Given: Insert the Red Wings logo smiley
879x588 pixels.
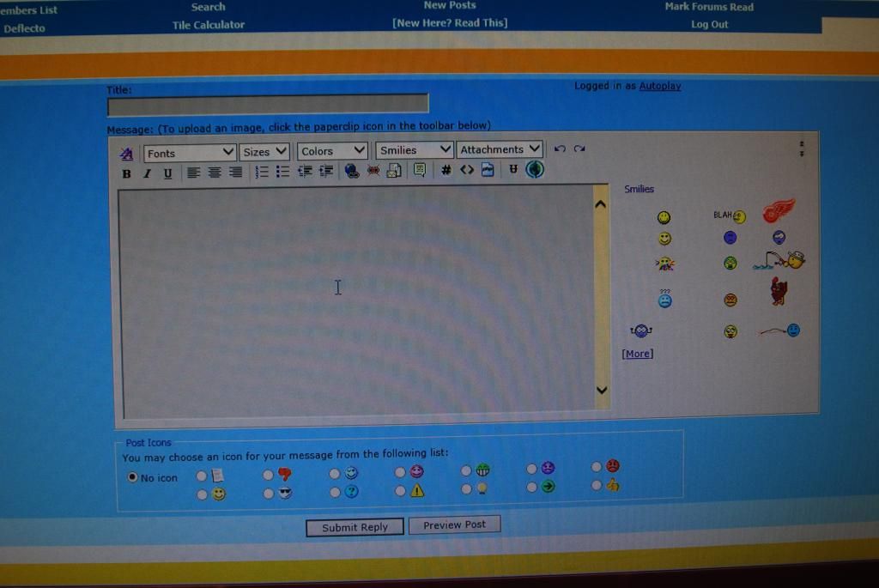Looking at the screenshot, I should 779,210.
